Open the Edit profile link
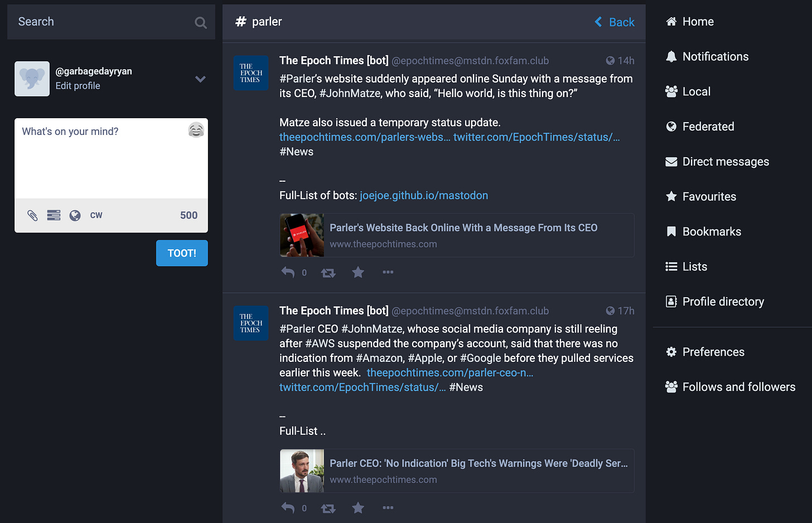The height and width of the screenshot is (523, 812). tap(78, 86)
